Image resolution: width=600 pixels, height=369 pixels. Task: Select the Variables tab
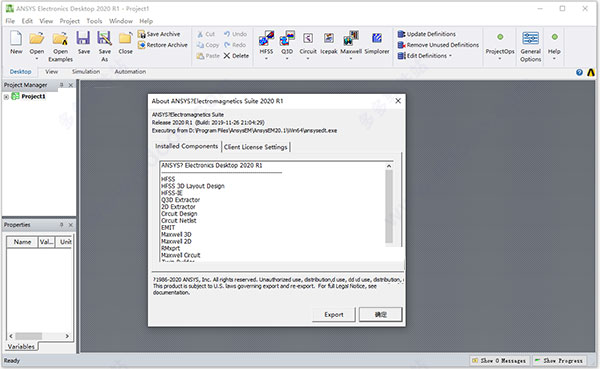(21, 346)
